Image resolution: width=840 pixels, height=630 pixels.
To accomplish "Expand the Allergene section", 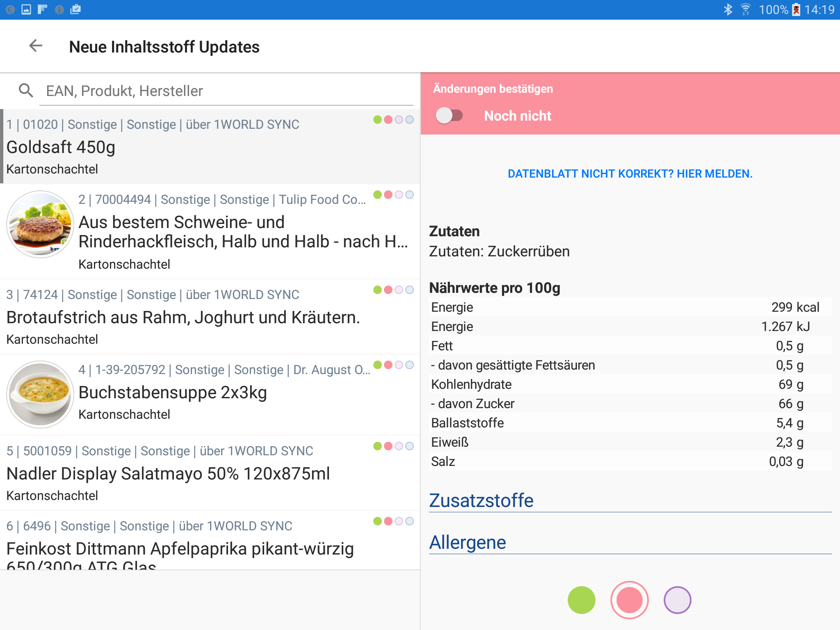I will point(468,543).
